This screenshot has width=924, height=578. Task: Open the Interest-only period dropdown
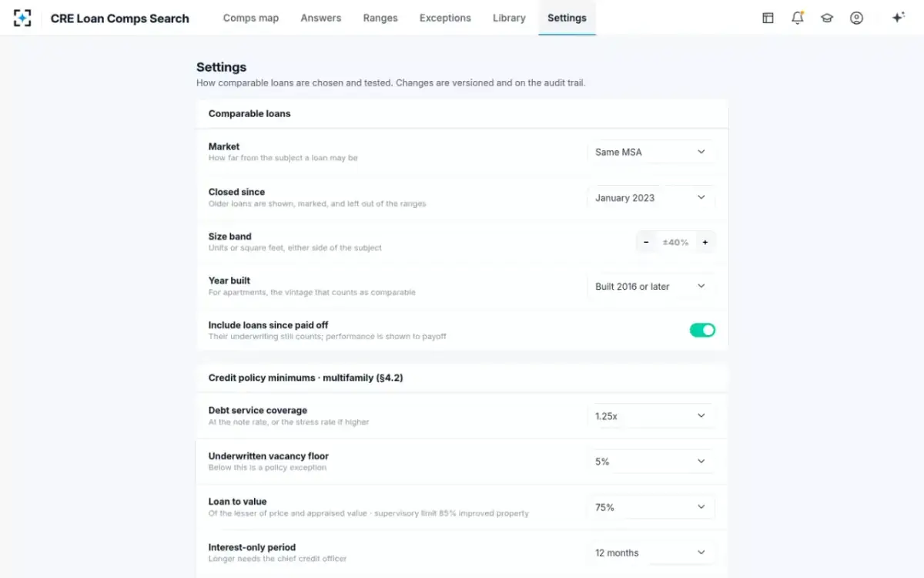(651, 553)
